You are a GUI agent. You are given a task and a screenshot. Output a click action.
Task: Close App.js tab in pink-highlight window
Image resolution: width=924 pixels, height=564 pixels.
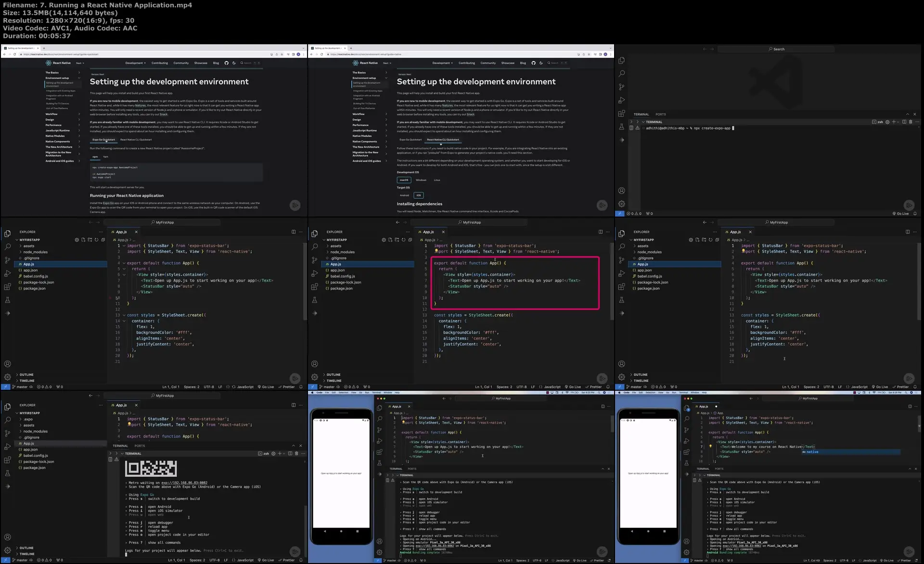(x=443, y=232)
